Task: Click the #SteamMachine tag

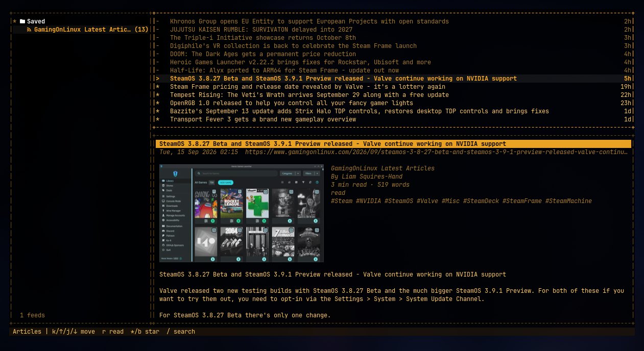Action: point(568,201)
